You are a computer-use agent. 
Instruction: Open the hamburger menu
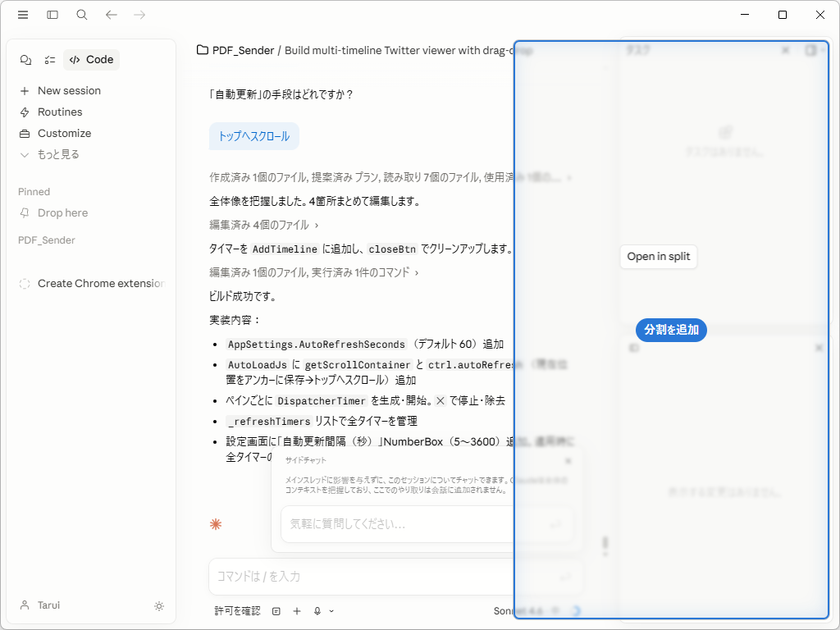[x=23, y=15]
